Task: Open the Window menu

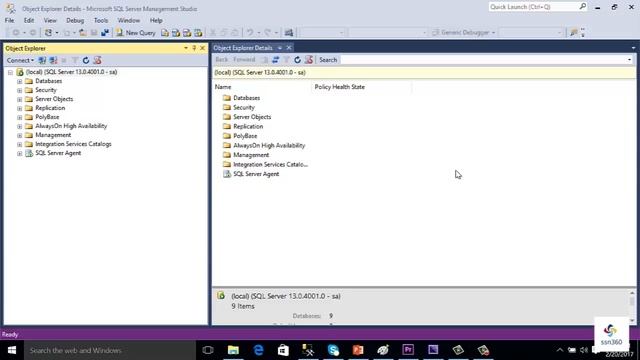Action: point(129,20)
